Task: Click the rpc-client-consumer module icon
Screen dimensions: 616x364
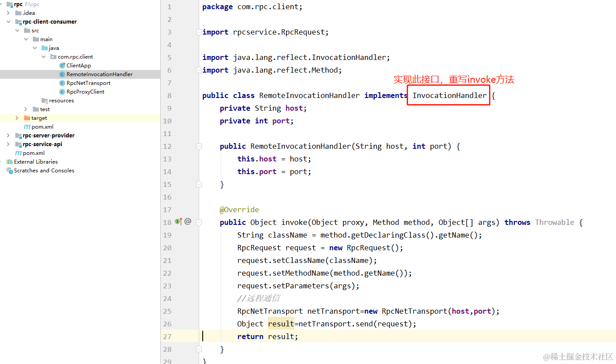Action: [18, 22]
